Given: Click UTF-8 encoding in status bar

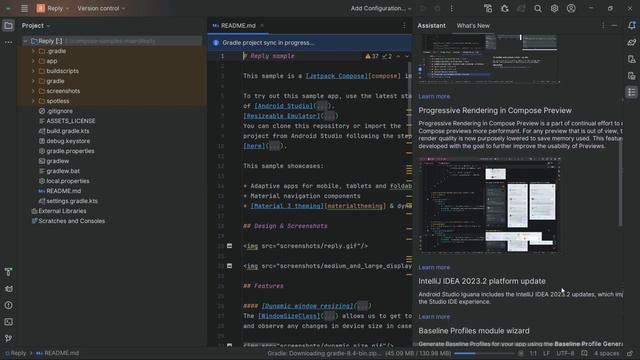Looking at the screenshot, I should pos(565,353).
